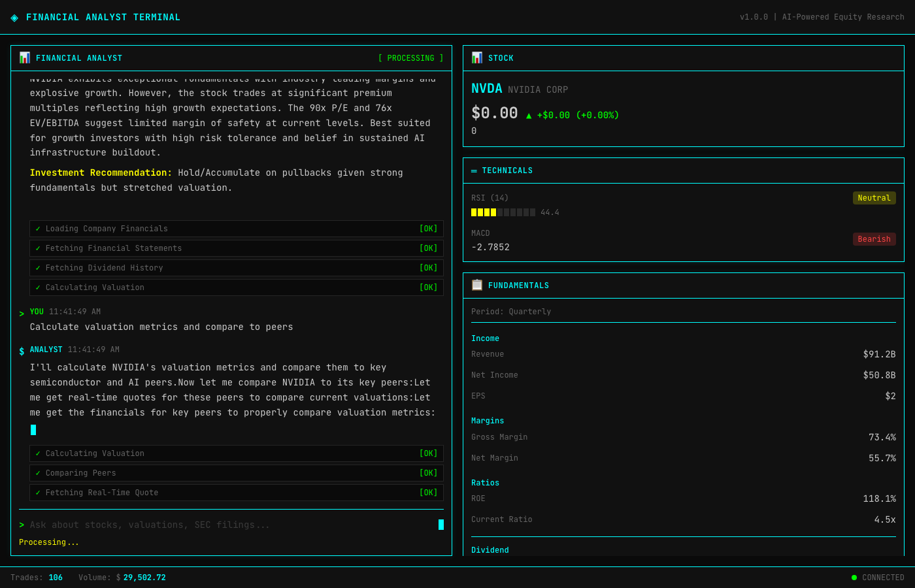This screenshot has width=915, height=588.
Task: Toggle the Neutral badge on RSI
Action: [874, 197]
